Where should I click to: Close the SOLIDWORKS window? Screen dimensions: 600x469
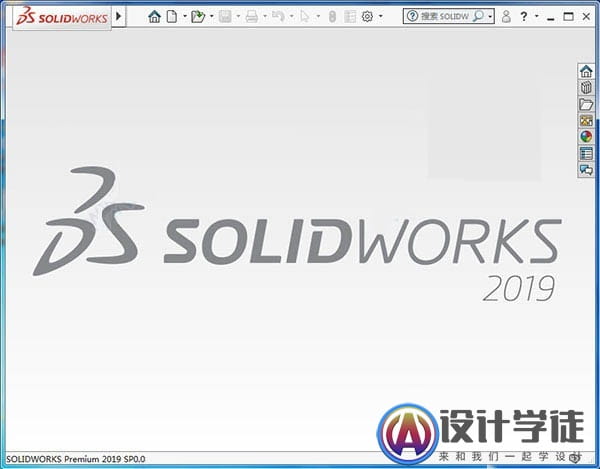(586, 16)
